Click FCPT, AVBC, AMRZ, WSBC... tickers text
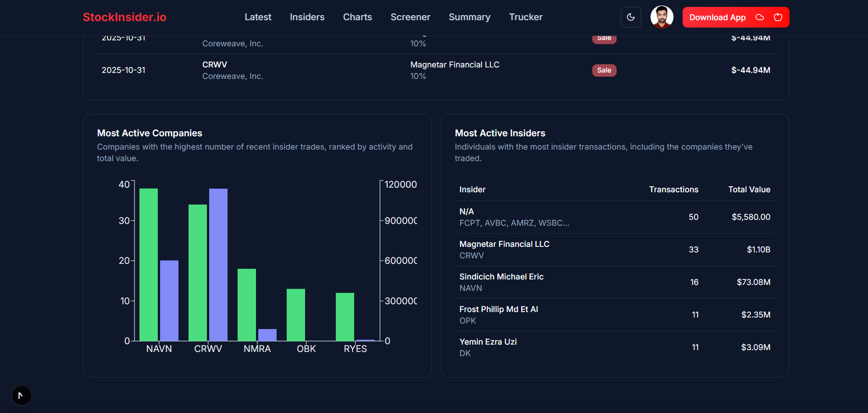Image resolution: width=868 pixels, height=413 pixels. [514, 223]
